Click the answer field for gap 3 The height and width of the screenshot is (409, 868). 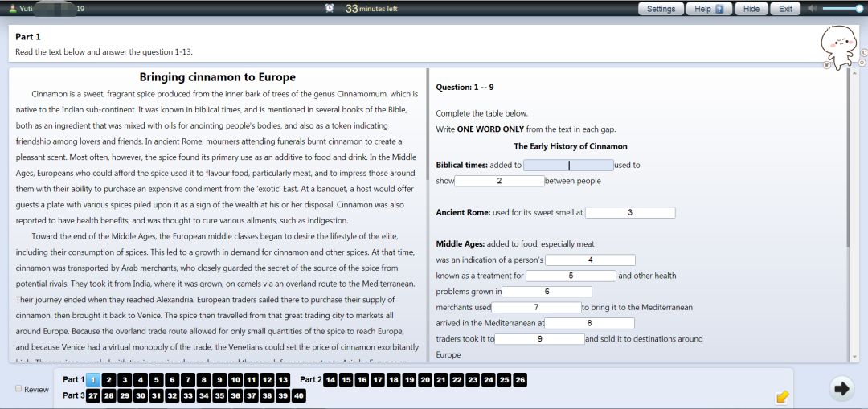click(630, 213)
